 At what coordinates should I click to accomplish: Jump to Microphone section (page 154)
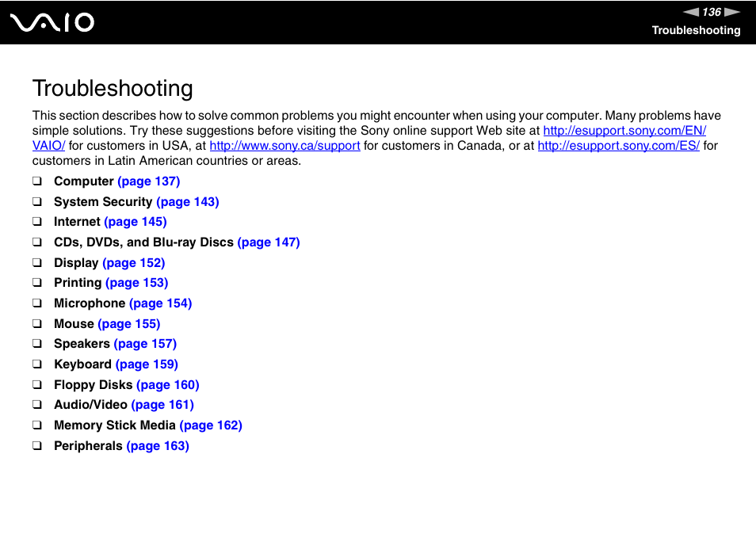point(161,303)
